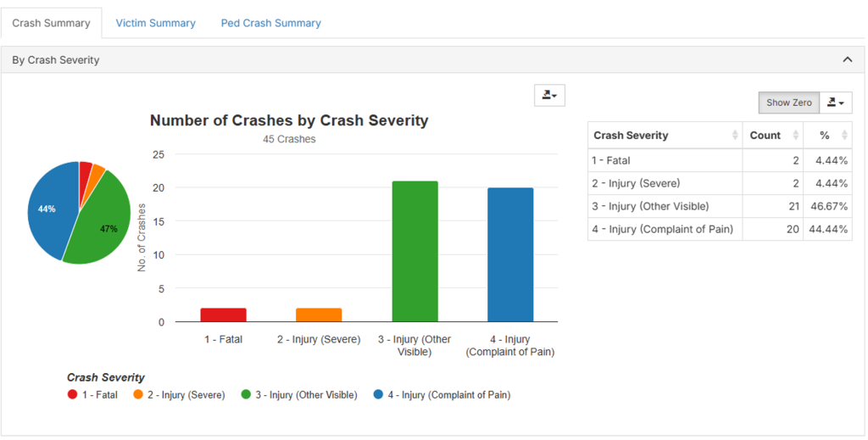The width and height of the screenshot is (868, 440).
Task: Sort table by Count column
Action: click(x=772, y=136)
